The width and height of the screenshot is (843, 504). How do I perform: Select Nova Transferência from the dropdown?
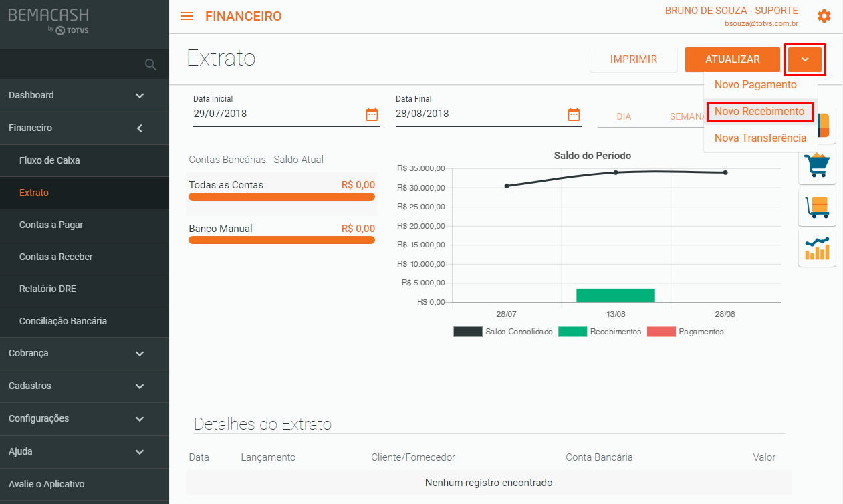pos(760,138)
